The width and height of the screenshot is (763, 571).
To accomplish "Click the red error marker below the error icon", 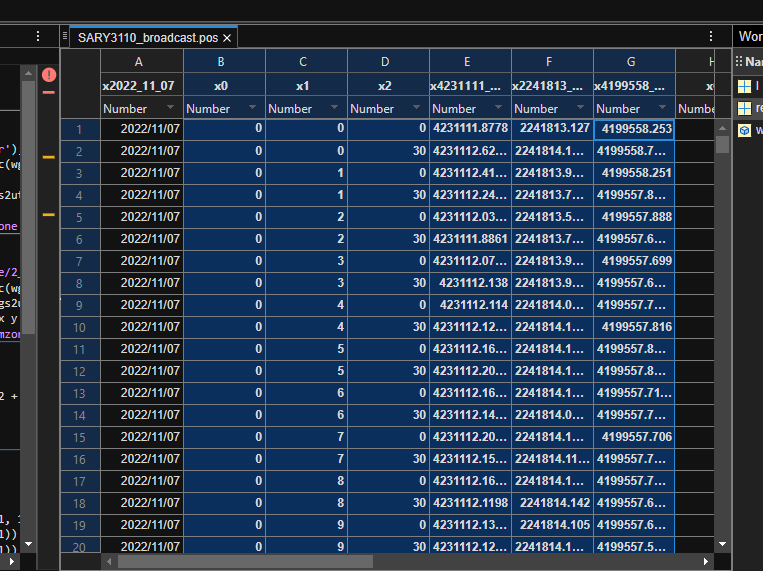I will (49, 92).
